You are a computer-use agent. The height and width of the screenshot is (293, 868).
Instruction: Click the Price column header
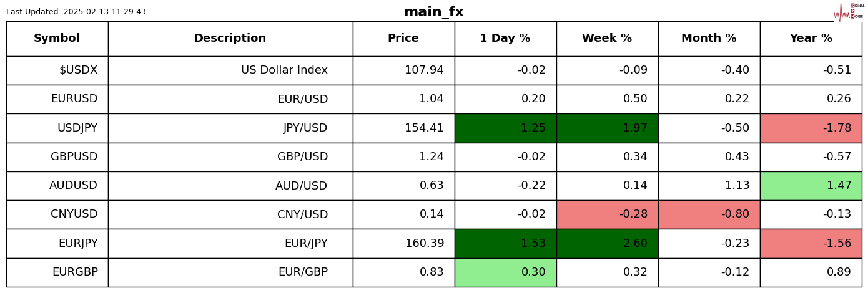tap(403, 39)
